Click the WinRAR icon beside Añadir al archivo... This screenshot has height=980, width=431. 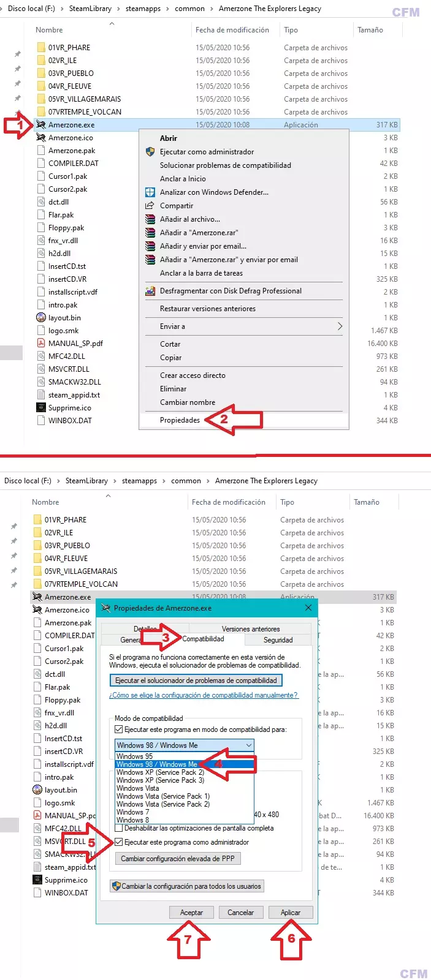pos(150,219)
